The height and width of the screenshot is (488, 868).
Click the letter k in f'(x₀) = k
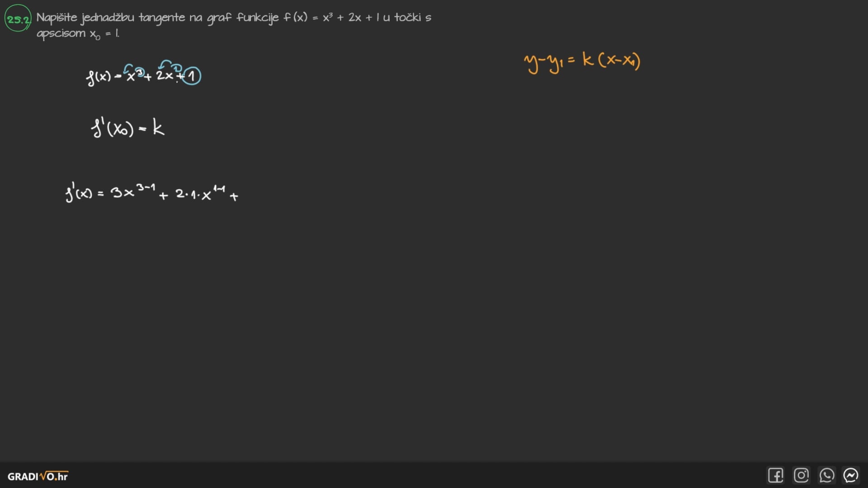click(x=158, y=128)
